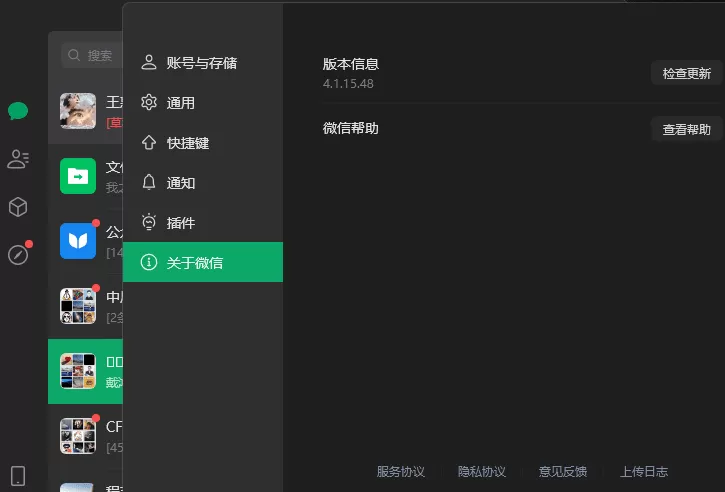Click the shortcut arrow icon beside 快捷键

pos(148,142)
